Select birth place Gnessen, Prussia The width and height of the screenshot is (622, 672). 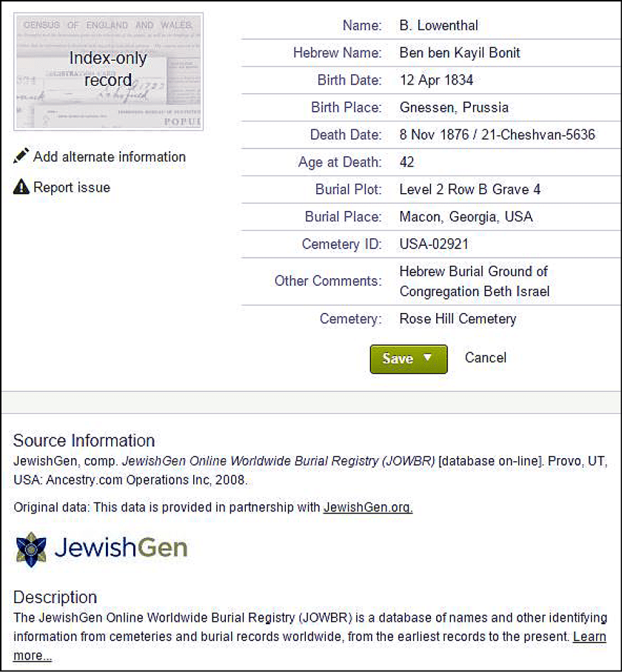point(454,107)
